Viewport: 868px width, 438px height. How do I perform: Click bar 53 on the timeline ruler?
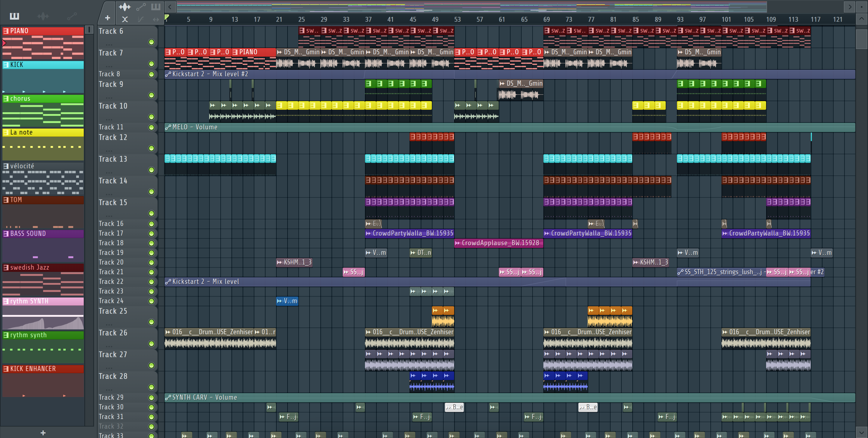point(457,20)
